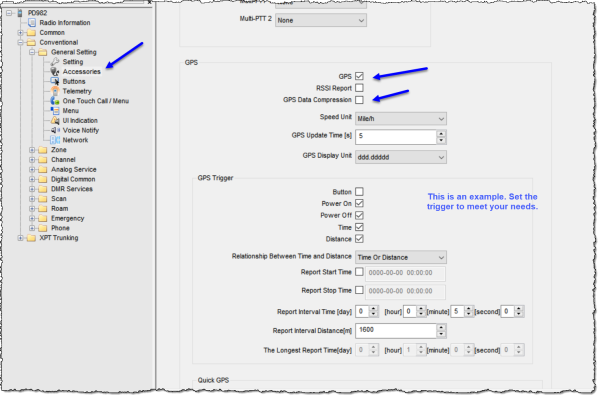Click the PD982 radio device icon
Image resolution: width=600 pixels, height=397 pixels.
point(20,13)
